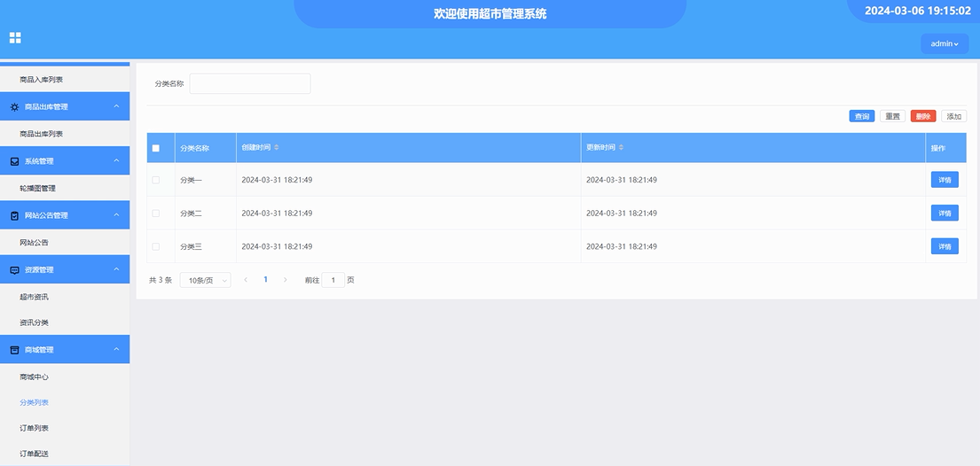
Task: Click the 添加 button
Action: coord(953,116)
